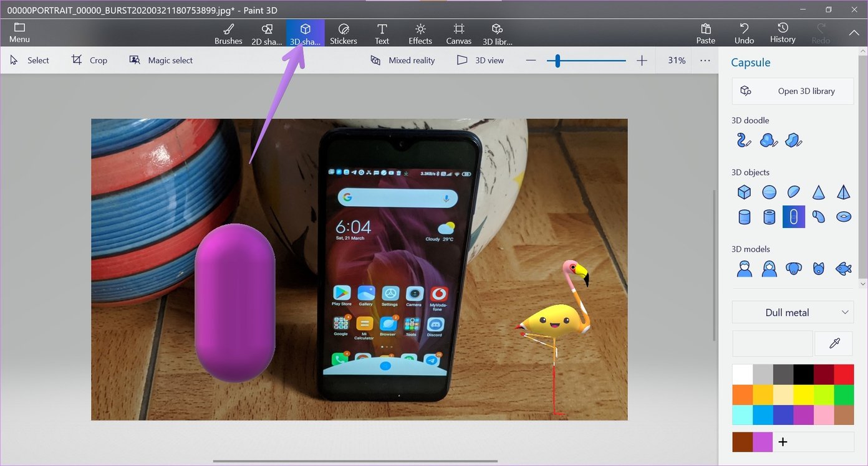
Task: Open the Effects panel
Action: coord(420,32)
